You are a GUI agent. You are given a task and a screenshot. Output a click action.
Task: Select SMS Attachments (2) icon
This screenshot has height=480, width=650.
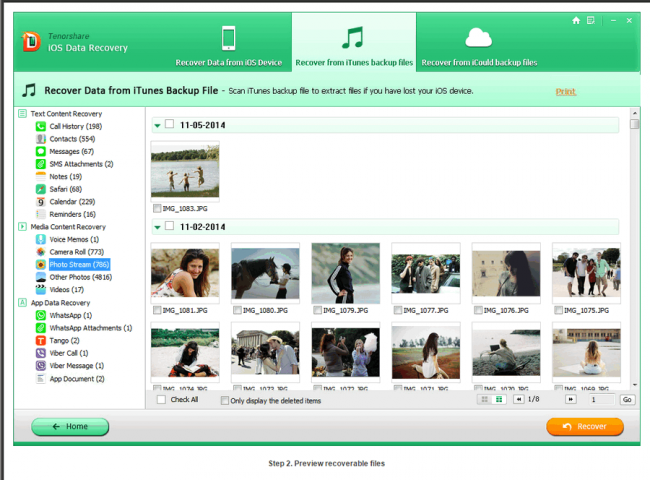click(x=41, y=164)
